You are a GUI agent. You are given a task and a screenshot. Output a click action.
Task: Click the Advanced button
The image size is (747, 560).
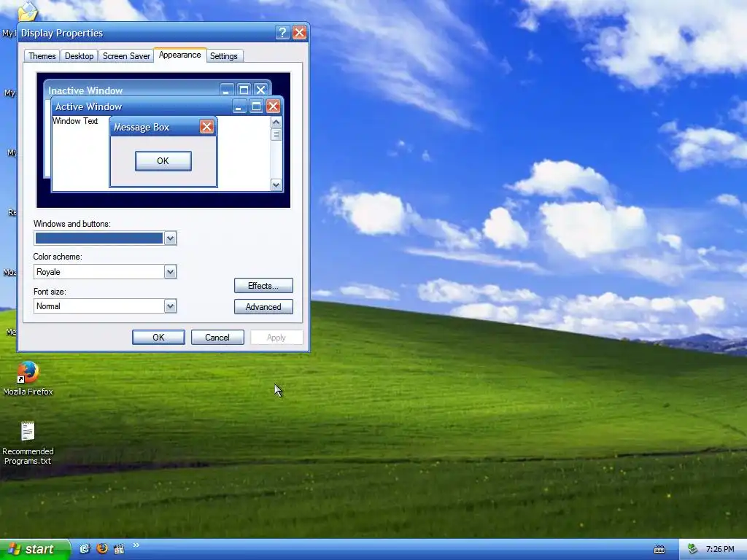coord(263,307)
